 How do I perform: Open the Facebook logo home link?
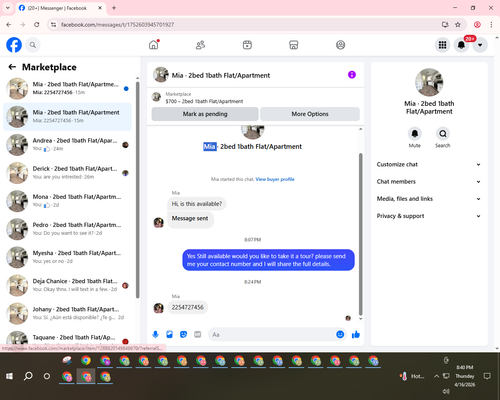coord(14,45)
